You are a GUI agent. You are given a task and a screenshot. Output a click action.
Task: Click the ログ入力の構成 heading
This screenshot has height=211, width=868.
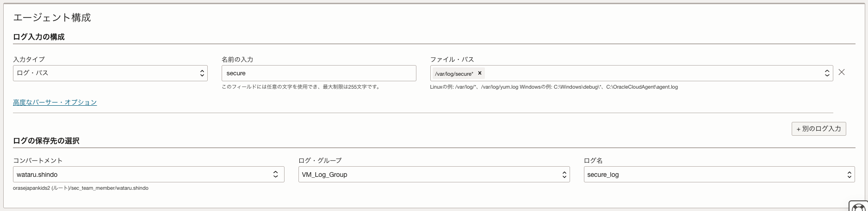coord(39,37)
